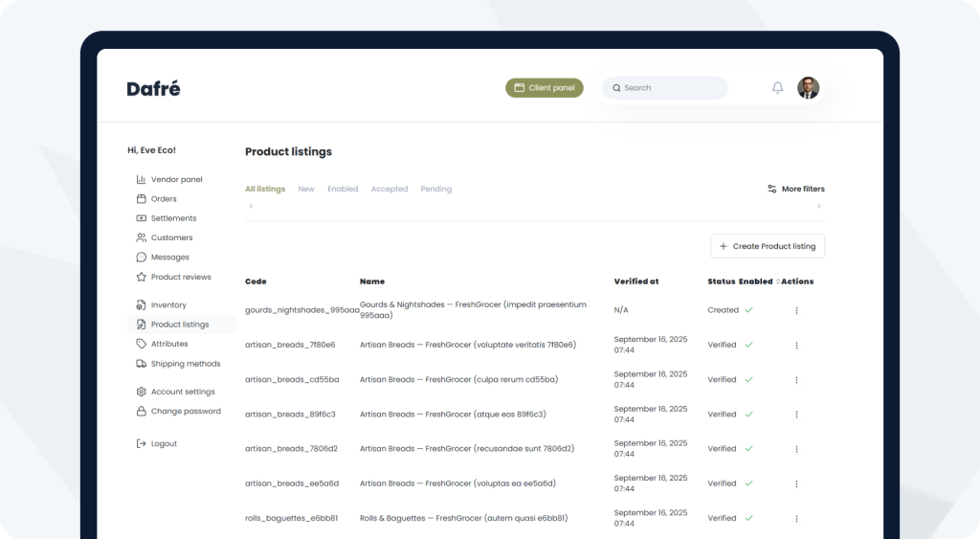Viewport: 980px width, 539px height.
Task: Open the Vendor panel chart icon
Action: (141, 179)
